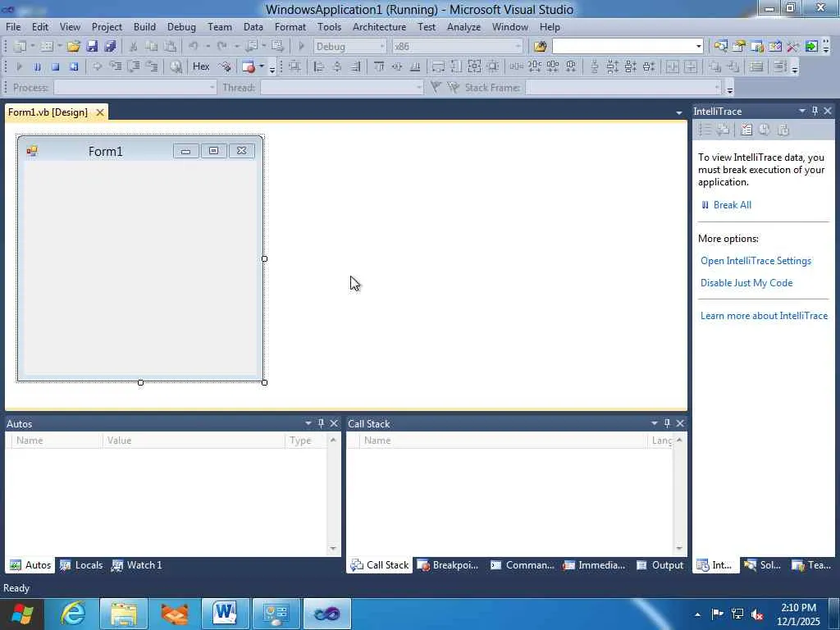Open the Properties Window toolbar icon
840x630 pixels.
(739, 47)
